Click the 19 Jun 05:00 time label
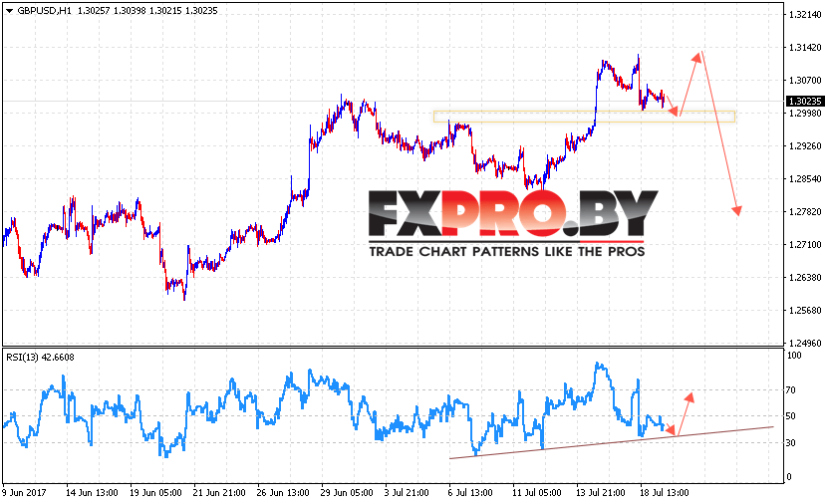 [x=155, y=493]
